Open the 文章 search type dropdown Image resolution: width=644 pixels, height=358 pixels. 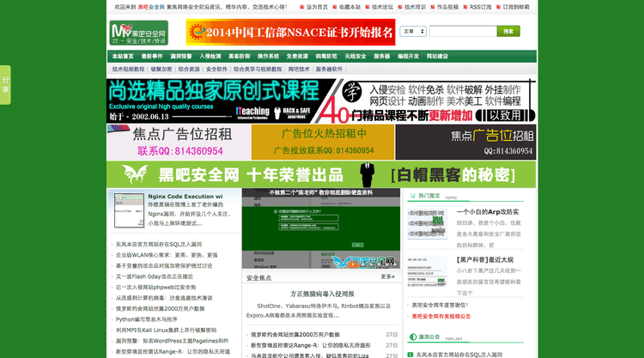414,31
